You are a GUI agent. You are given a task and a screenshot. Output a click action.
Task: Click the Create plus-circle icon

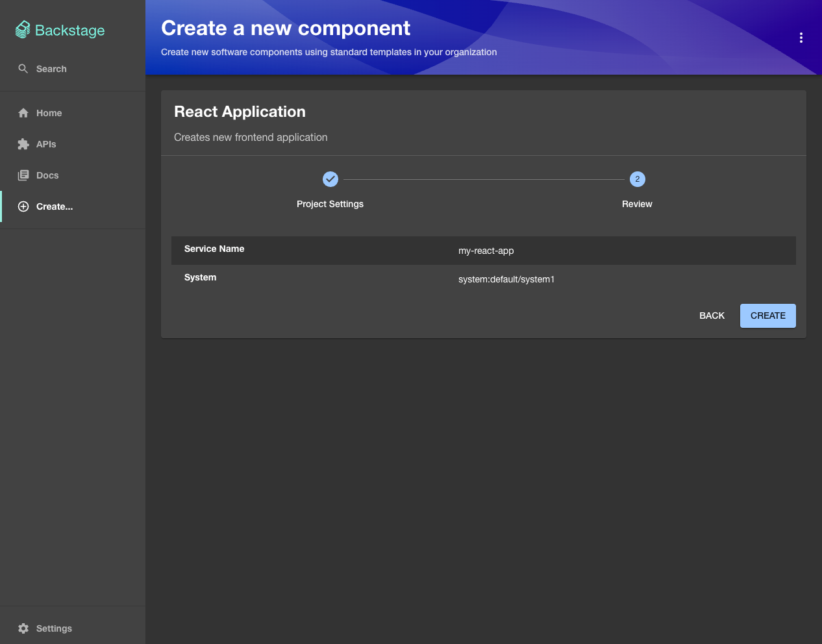23,206
